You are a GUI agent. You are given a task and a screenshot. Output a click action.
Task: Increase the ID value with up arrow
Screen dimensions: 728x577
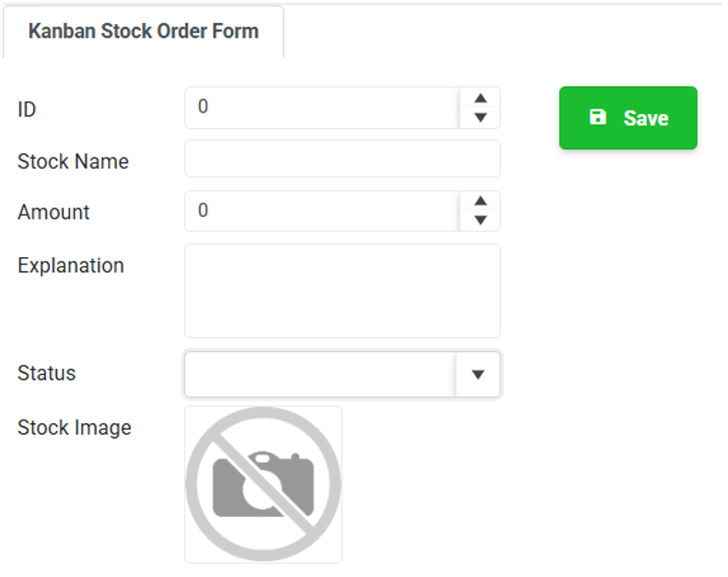(480, 99)
